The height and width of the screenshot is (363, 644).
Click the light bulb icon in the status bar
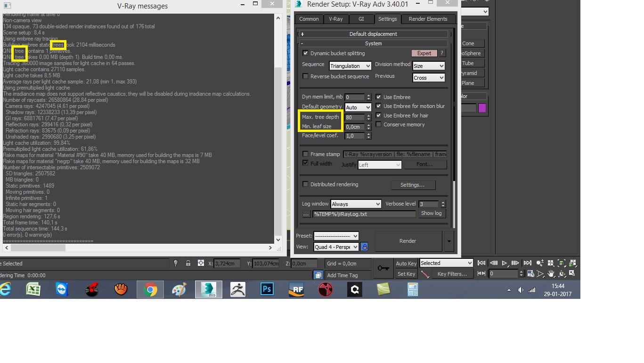176,264
